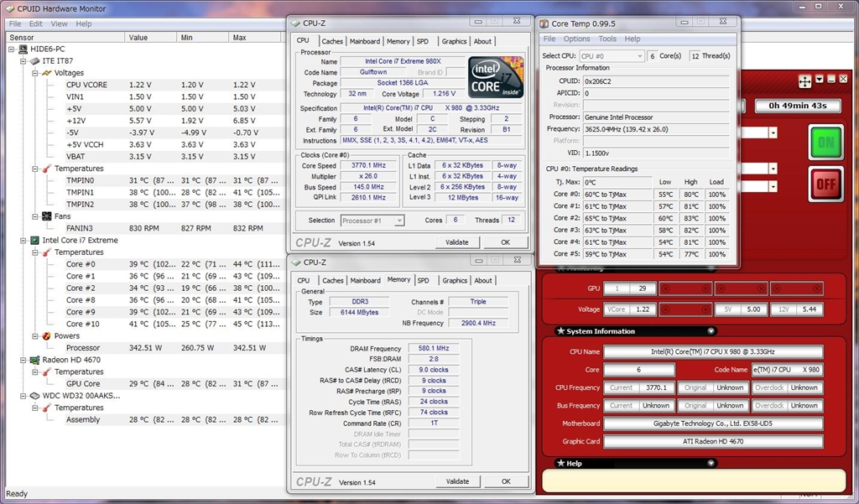Open the Select CPU dropdown in Core Temp
The height and width of the screenshot is (504, 859).
click(611, 56)
